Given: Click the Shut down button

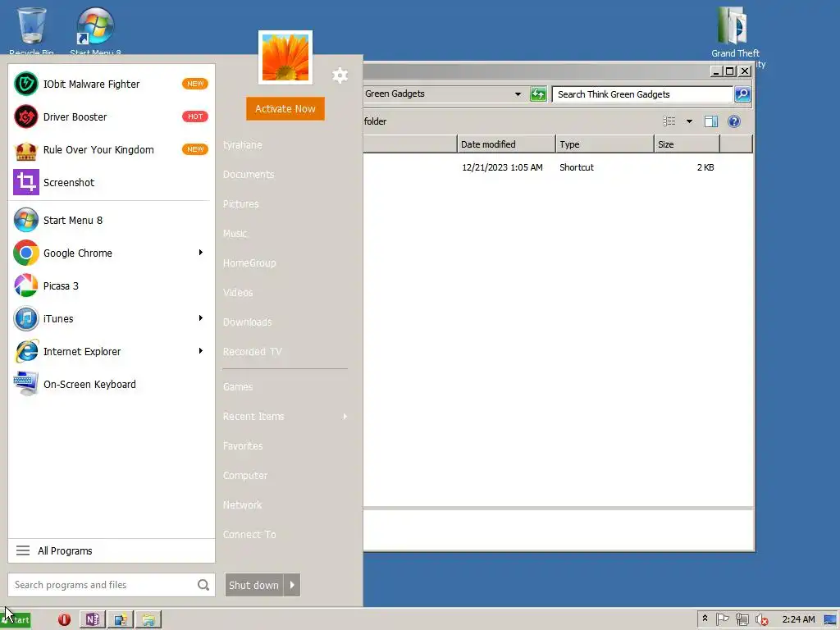Looking at the screenshot, I should tap(254, 585).
